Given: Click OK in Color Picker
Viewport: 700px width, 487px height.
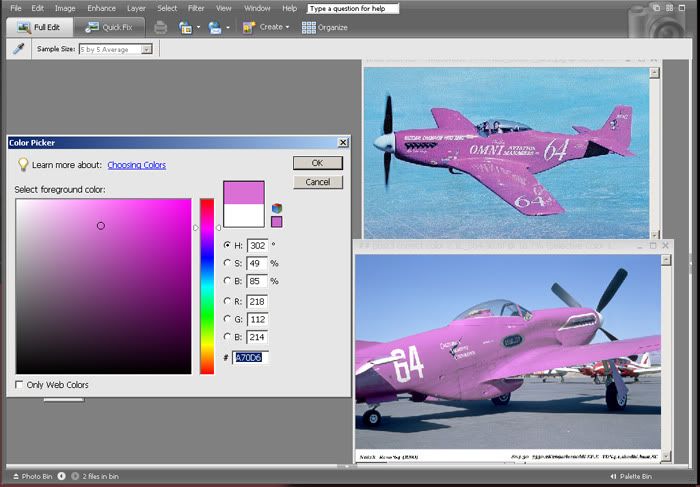Looking at the screenshot, I should click(x=318, y=163).
